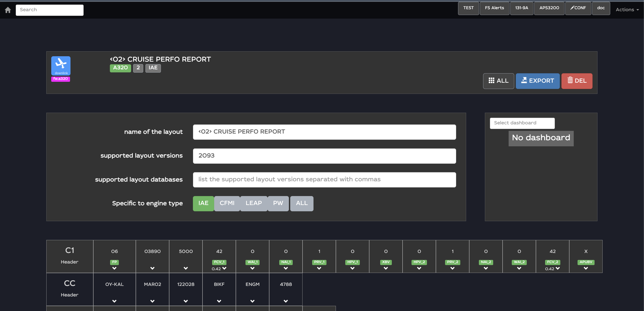
Task: Go to the home page icon
Action: (x=8, y=10)
